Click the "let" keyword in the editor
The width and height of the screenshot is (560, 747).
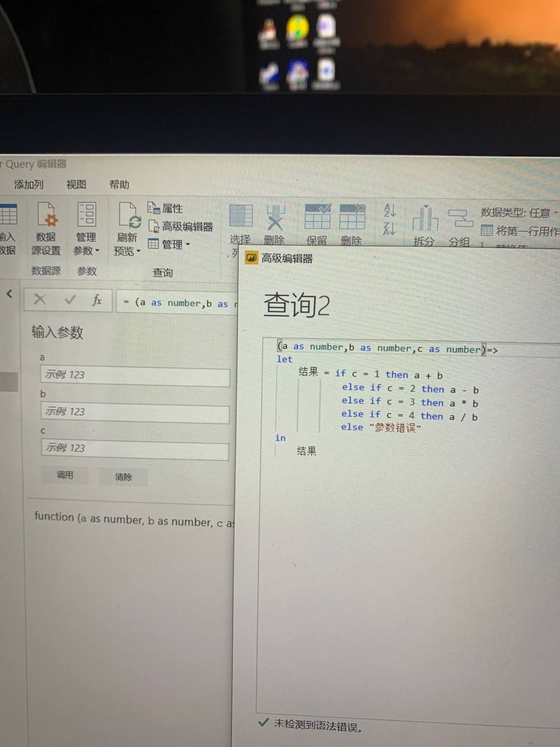284,359
